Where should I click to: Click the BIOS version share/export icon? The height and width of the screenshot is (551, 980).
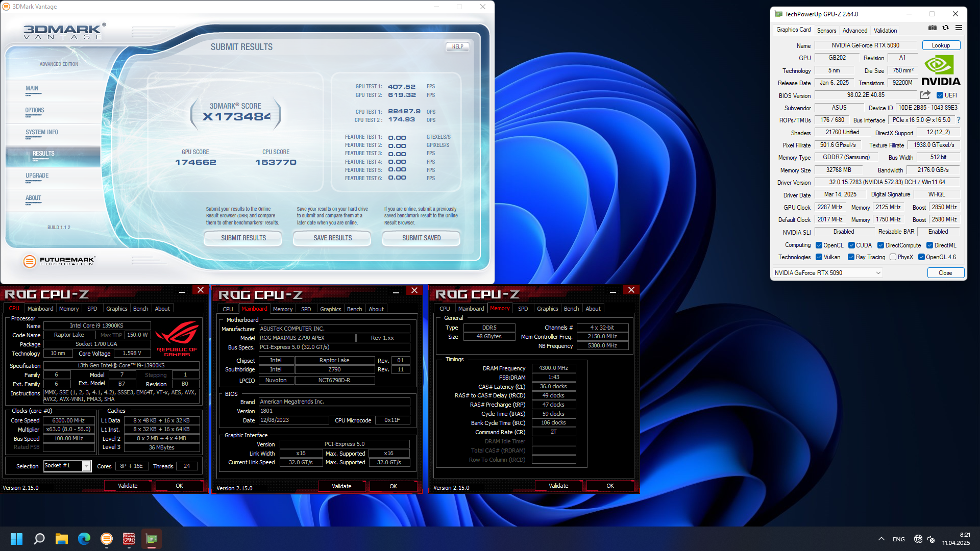pos(925,95)
